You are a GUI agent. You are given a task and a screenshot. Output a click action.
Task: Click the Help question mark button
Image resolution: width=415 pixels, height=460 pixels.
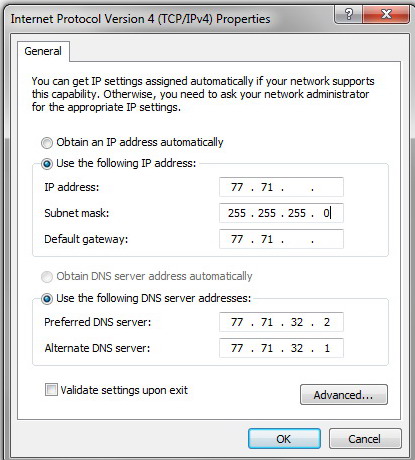click(348, 14)
